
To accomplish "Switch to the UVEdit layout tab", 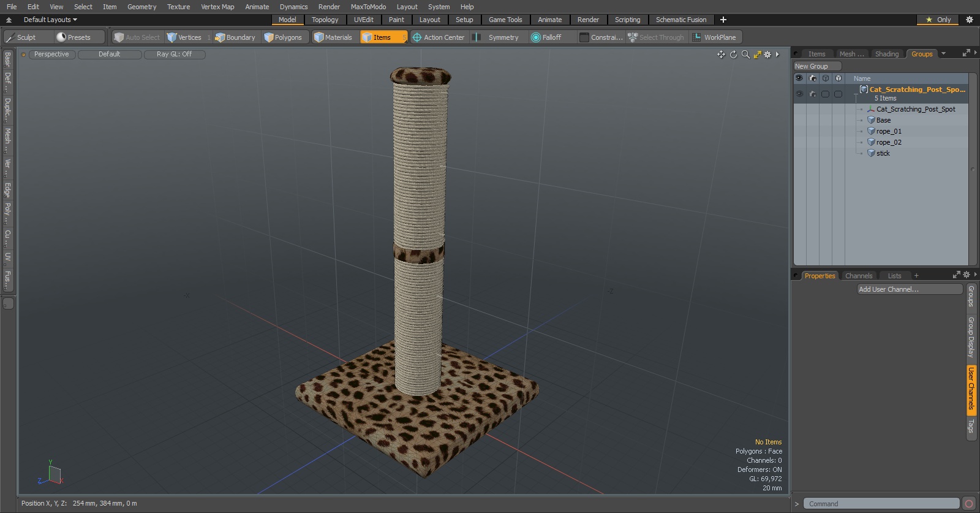I will (363, 20).
